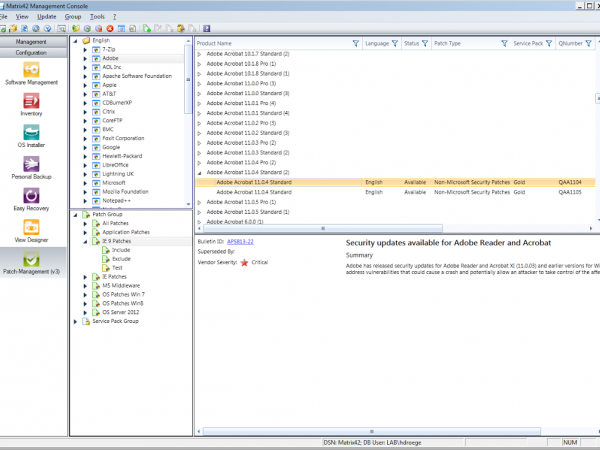Image resolution: width=600 pixels, height=450 pixels.
Task: Click the colorful package toolbar icon
Action: click(x=181, y=28)
